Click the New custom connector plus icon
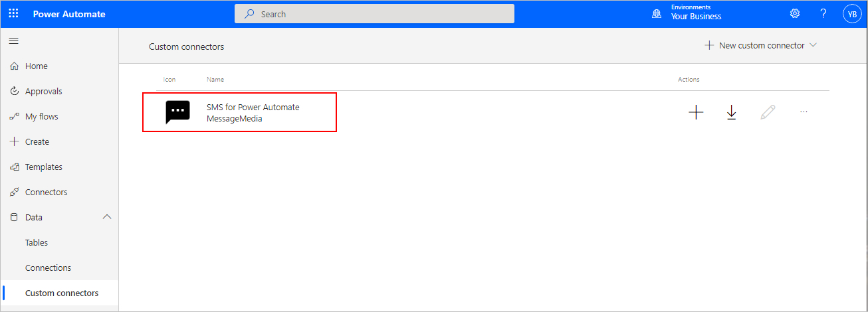The width and height of the screenshot is (868, 312). click(x=709, y=46)
